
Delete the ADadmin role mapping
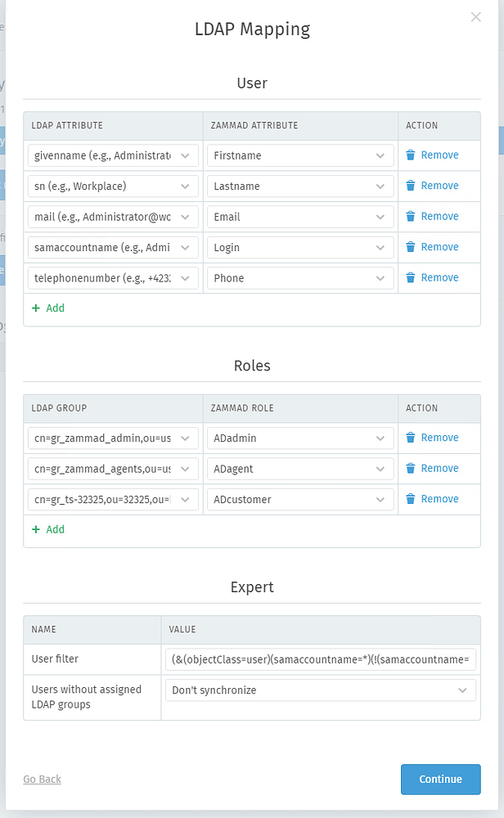[x=434, y=438]
